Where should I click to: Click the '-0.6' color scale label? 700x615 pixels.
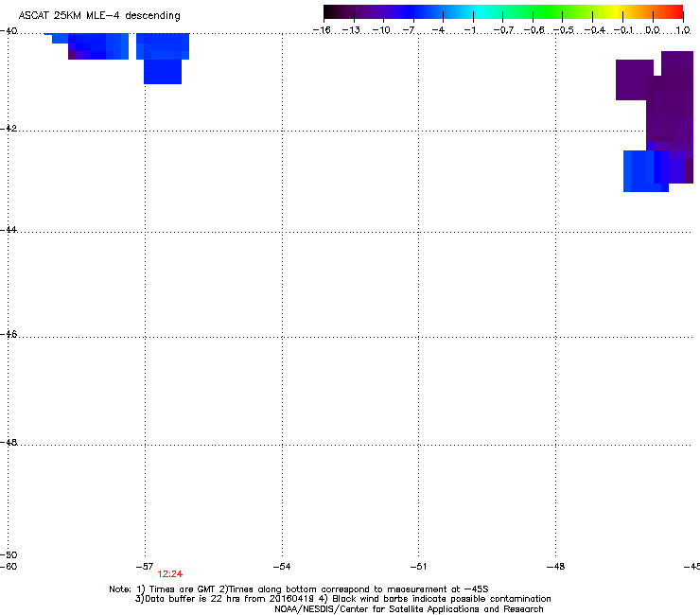tap(534, 30)
